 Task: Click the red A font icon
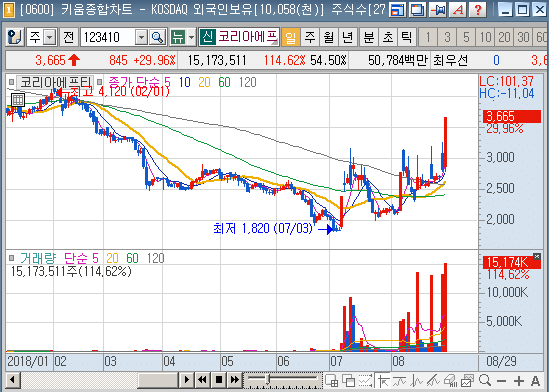click(458, 10)
